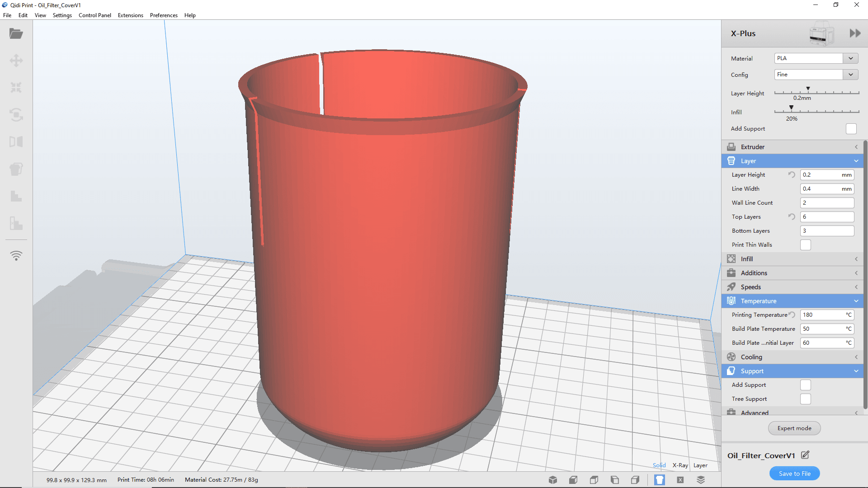This screenshot has width=868, height=488.
Task: Switch to X-Ray view label
Action: [x=680, y=465]
